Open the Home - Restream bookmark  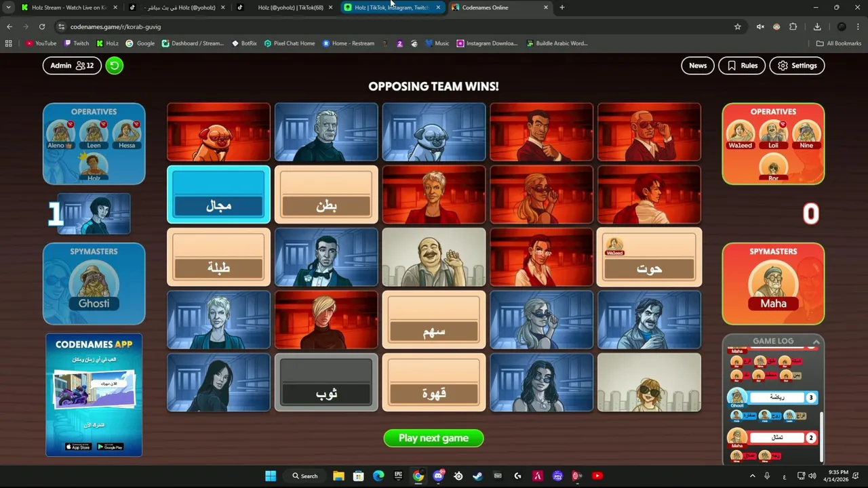point(348,43)
